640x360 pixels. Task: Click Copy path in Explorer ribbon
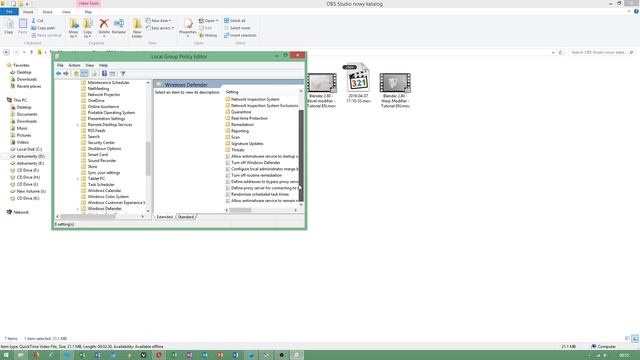(x=43, y=28)
